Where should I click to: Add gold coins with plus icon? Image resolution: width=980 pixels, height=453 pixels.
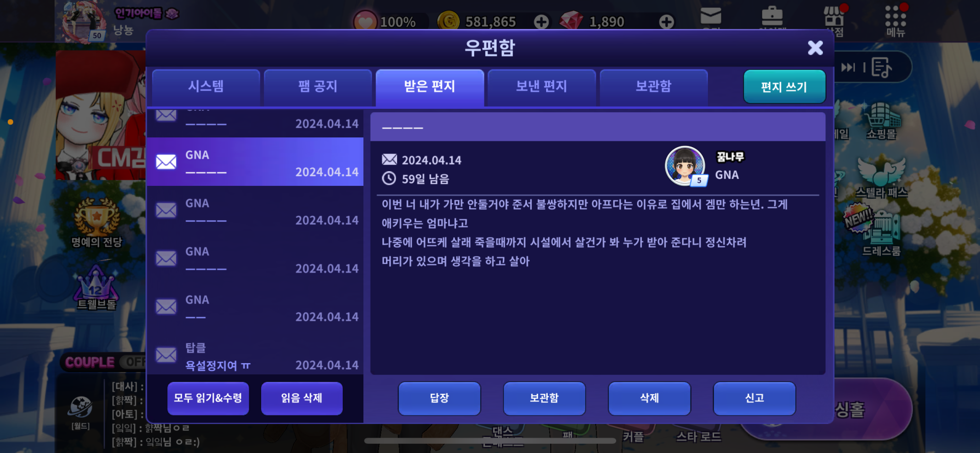pos(542,21)
